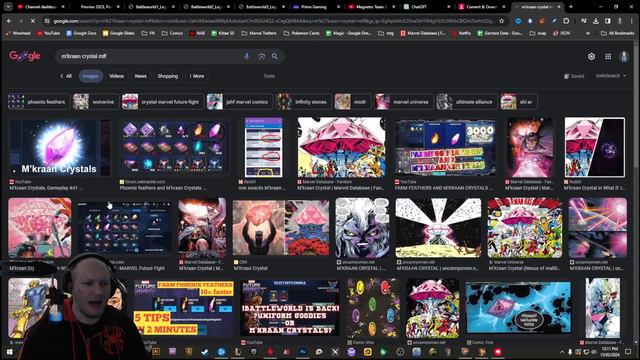Open the Chrome downloads icon
This screenshot has height=360, width=640.
point(596,21)
